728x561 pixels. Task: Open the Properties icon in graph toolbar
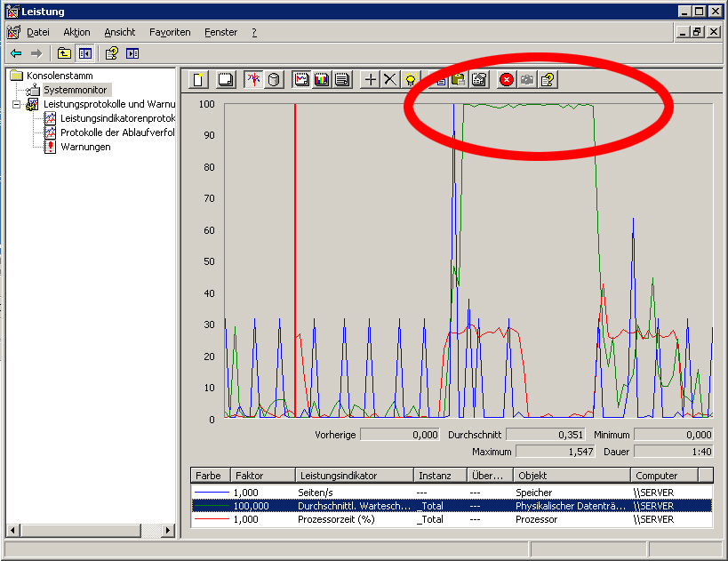pos(479,80)
